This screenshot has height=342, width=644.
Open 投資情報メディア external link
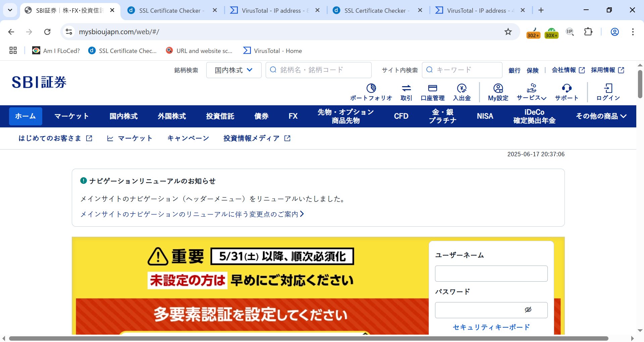[257, 138]
